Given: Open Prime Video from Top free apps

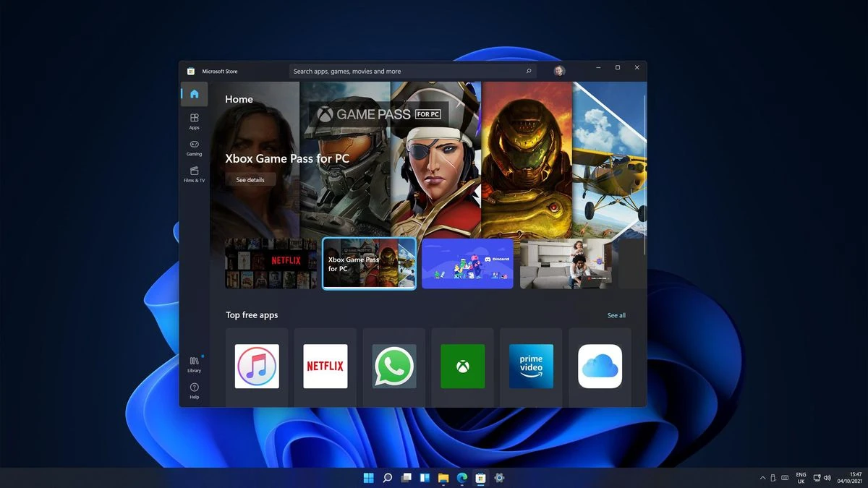Looking at the screenshot, I should coord(531,366).
